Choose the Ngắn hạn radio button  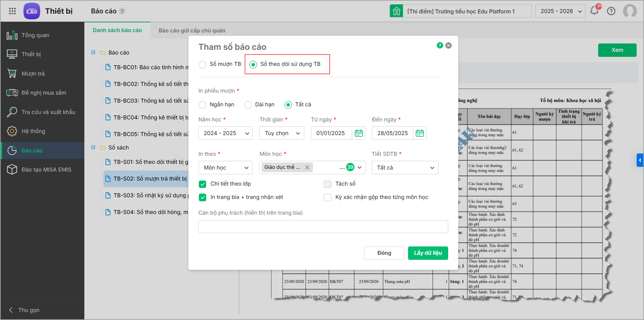203,105
